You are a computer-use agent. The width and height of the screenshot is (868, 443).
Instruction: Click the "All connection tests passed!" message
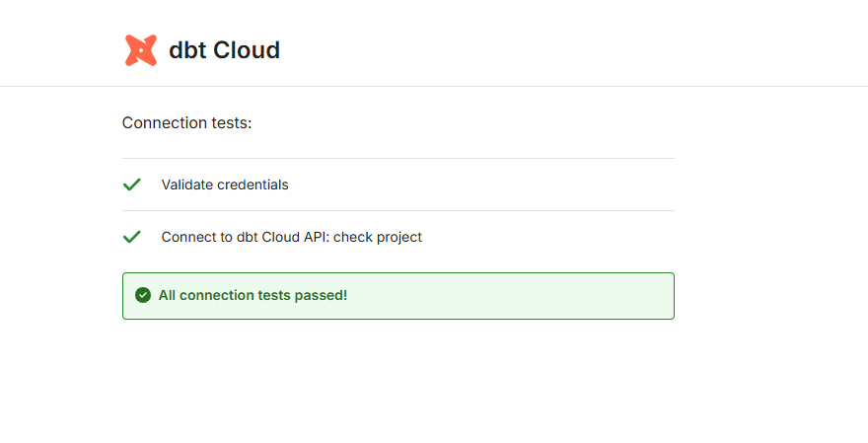tap(253, 295)
